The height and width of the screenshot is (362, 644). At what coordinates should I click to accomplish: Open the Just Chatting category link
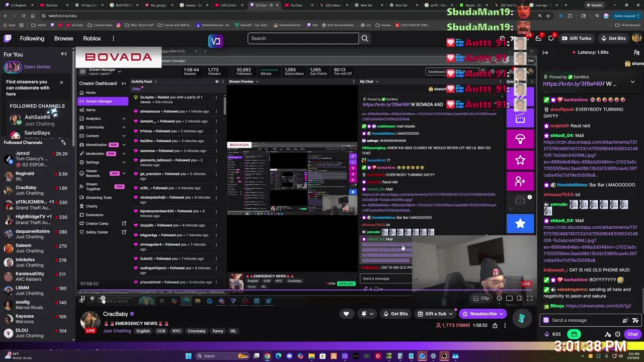click(117, 331)
